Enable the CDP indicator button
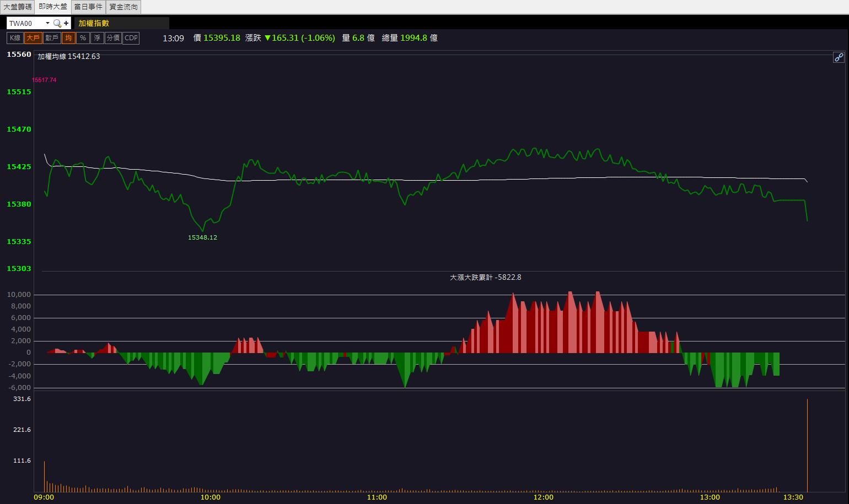This screenshot has height=504, width=849. (131, 38)
